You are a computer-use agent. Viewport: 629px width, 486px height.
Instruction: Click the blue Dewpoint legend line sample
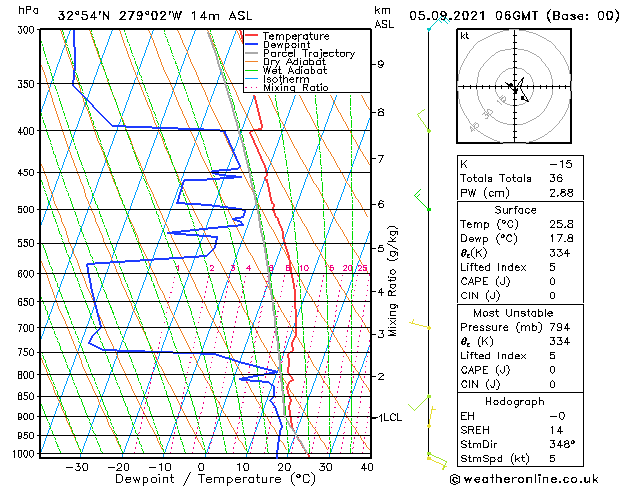click(x=252, y=45)
